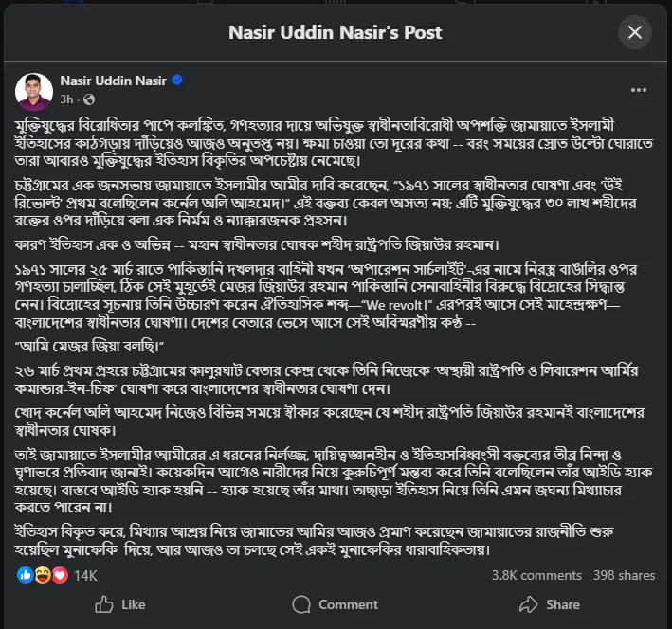This screenshot has height=629, width=672.
Task: Open Nasir Uddin Nasir's profile picture
Action: [x=34, y=89]
